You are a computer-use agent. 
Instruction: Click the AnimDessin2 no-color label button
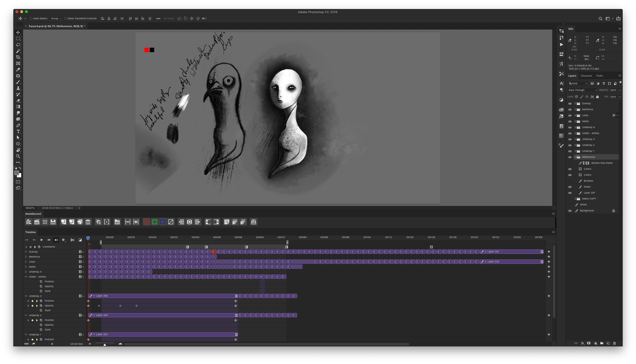pyautogui.click(x=171, y=222)
